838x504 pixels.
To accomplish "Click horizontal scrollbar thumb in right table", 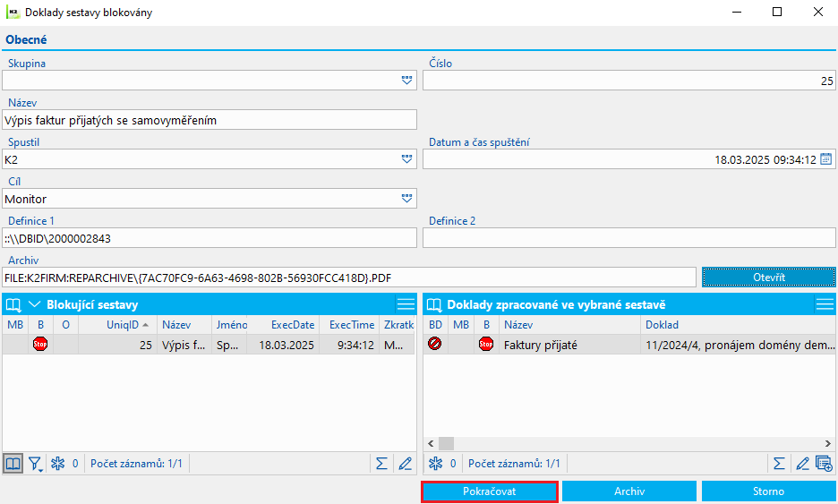I will 446,444.
